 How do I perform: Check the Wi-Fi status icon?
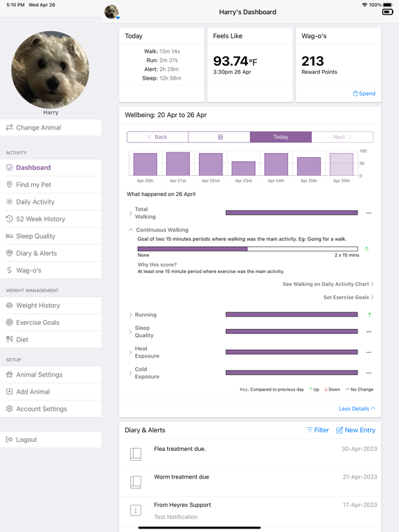[364, 5]
